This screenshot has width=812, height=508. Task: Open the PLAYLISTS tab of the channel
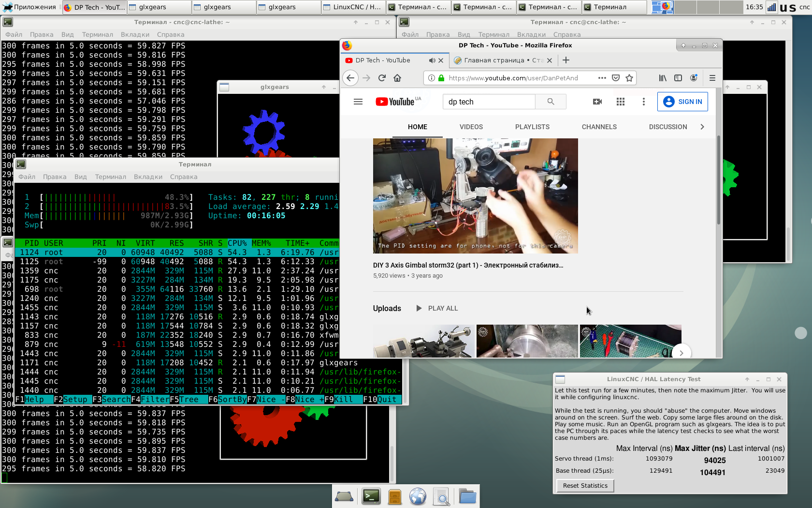532,127
